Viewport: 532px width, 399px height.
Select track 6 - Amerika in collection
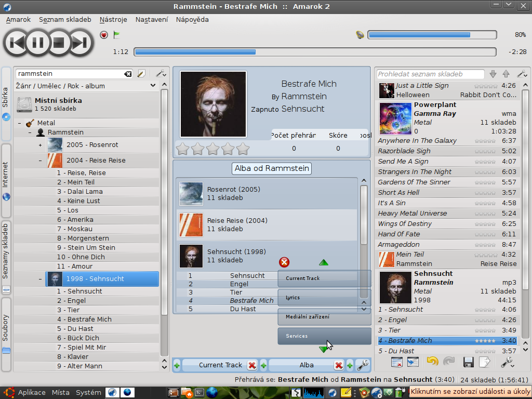(75, 220)
